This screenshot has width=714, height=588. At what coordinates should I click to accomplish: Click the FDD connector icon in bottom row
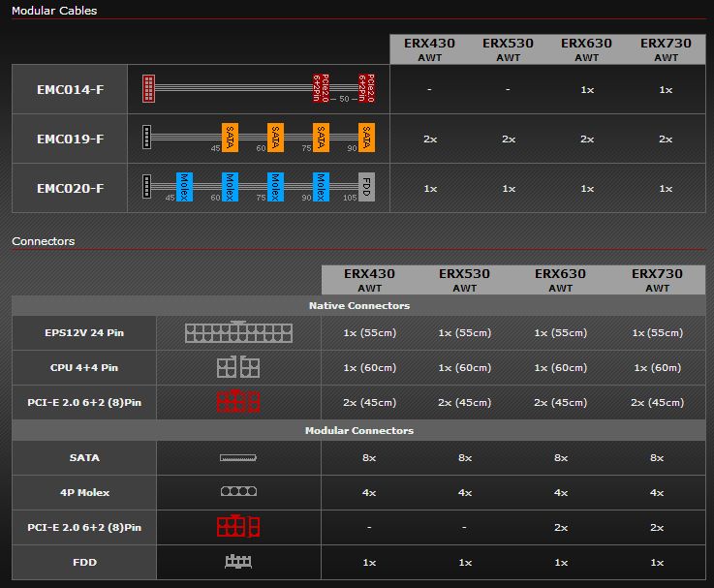pos(238,562)
